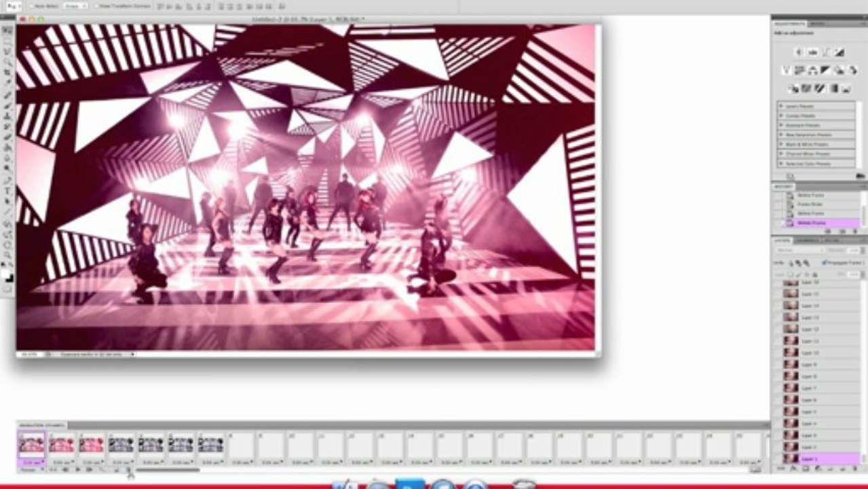Toggle visibility of Layer 12

778,329
